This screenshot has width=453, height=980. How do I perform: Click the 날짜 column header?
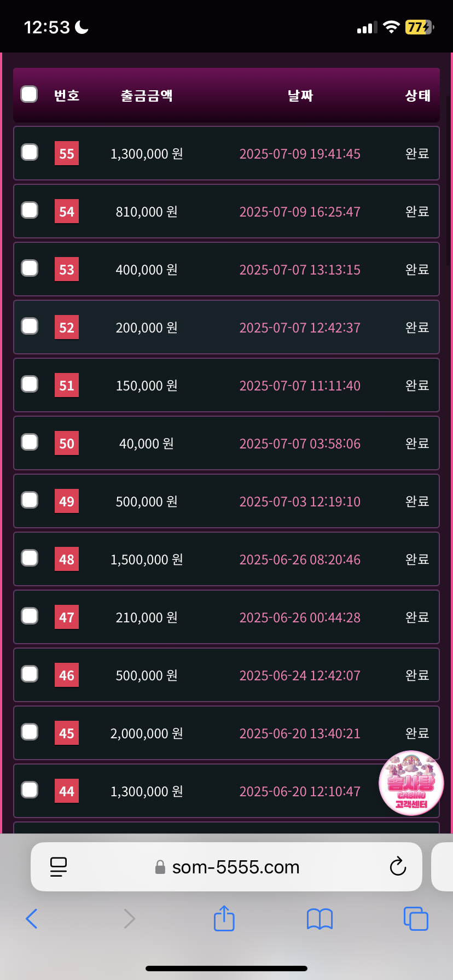(x=300, y=96)
